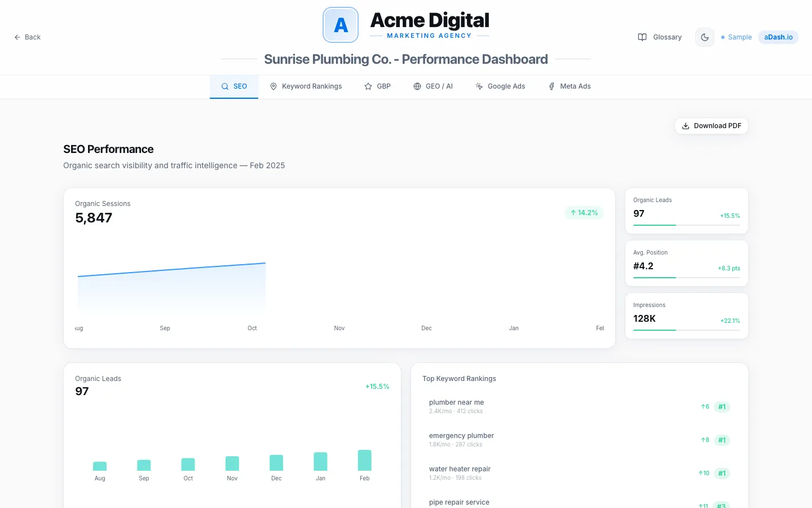Screen dimensions: 812x508
Task: Click the 'plumber near me' keyword row
Action: click(x=580, y=406)
